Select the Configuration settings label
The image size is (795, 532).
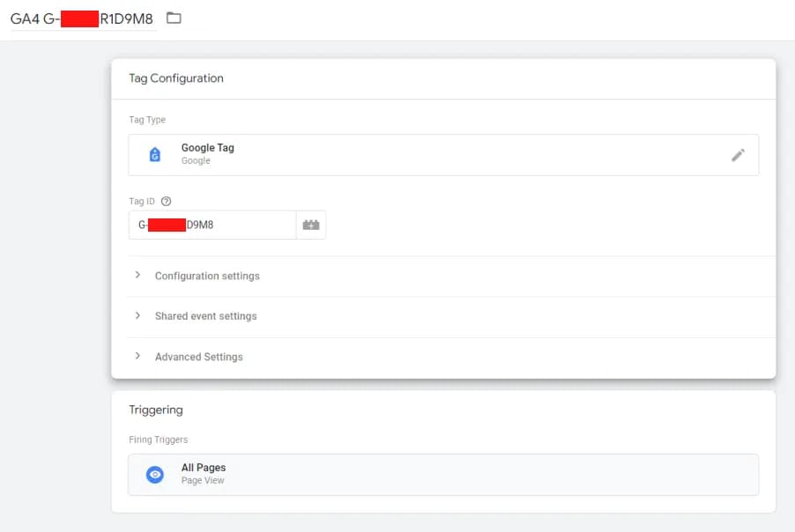pyautogui.click(x=207, y=276)
